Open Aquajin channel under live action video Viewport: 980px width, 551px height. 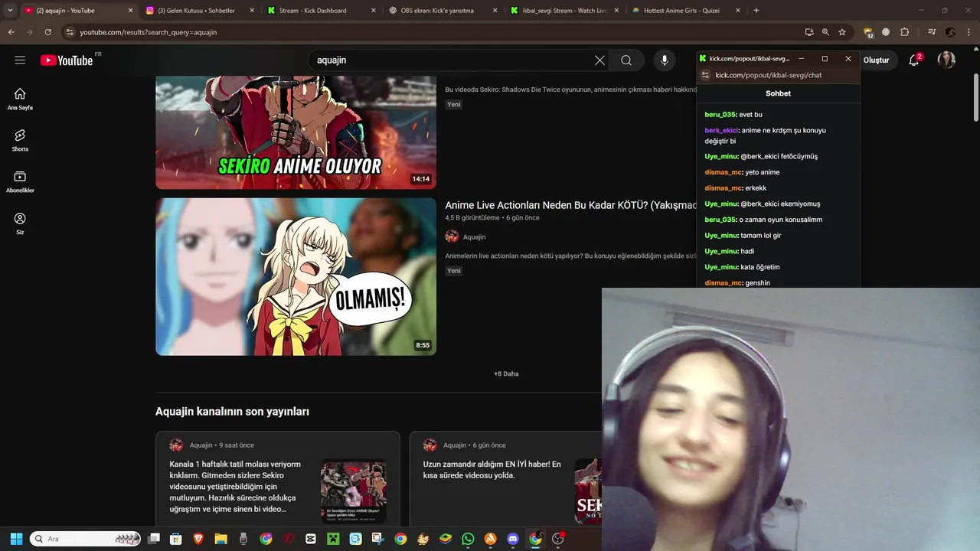tap(474, 236)
